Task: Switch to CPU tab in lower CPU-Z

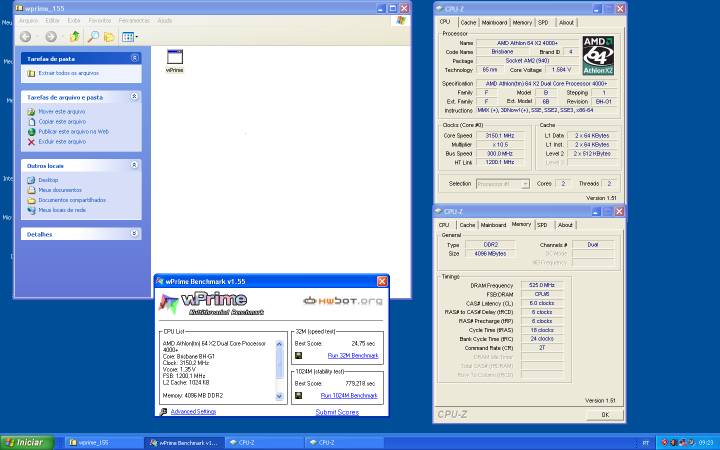Action: coord(444,225)
